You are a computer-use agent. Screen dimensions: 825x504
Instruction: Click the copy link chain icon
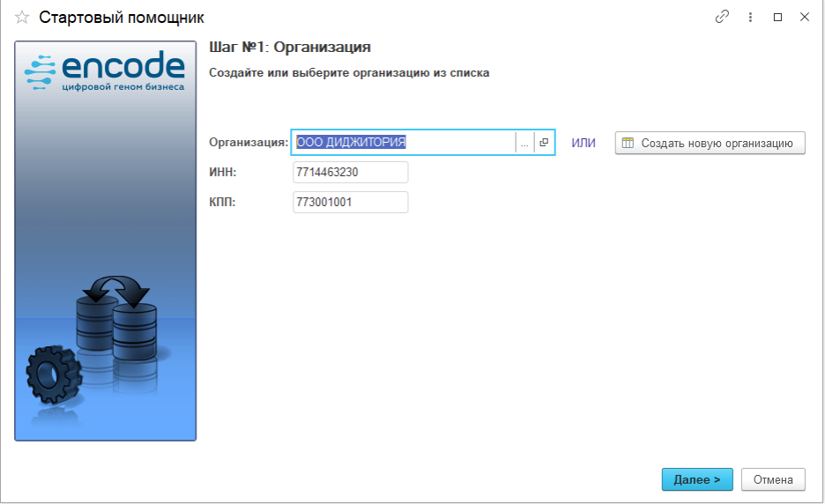tap(723, 17)
